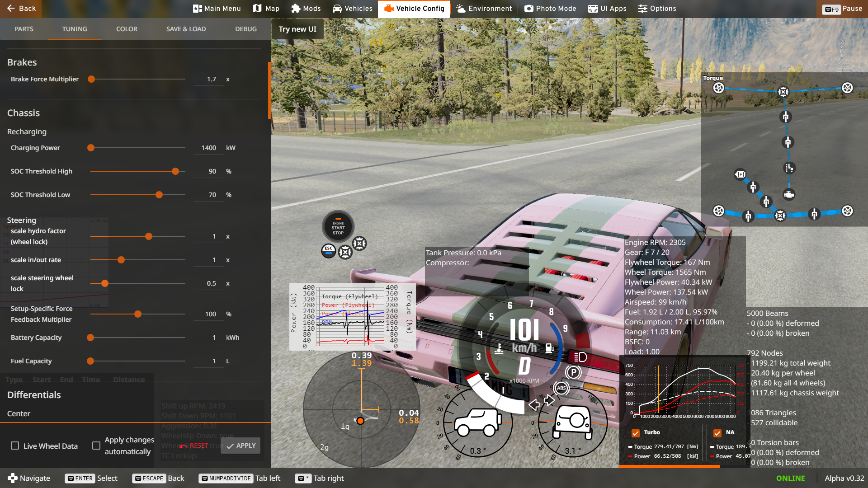This screenshot has height=488, width=868.
Task: Toggle Apply changes automatically checkbox
Action: coord(96,446)
